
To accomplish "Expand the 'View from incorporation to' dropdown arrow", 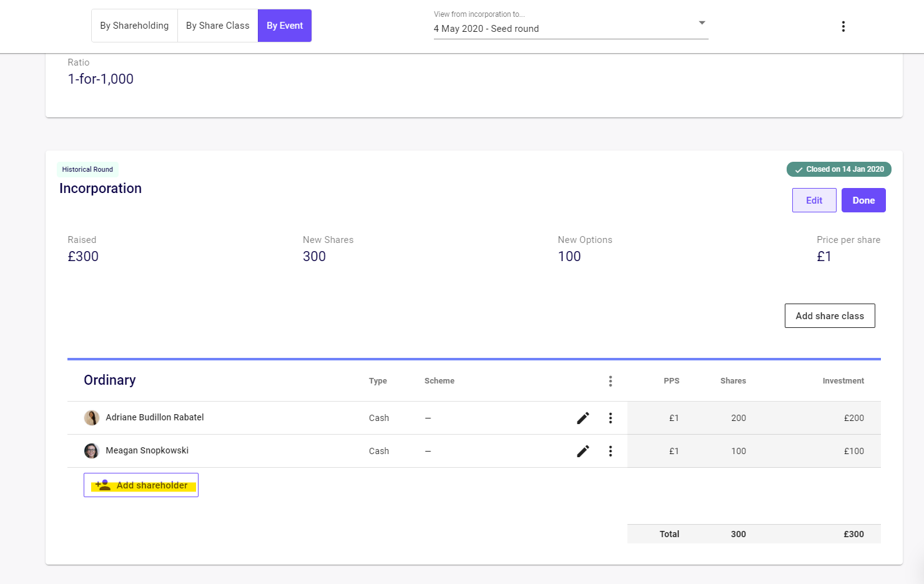I will [702, 23].
